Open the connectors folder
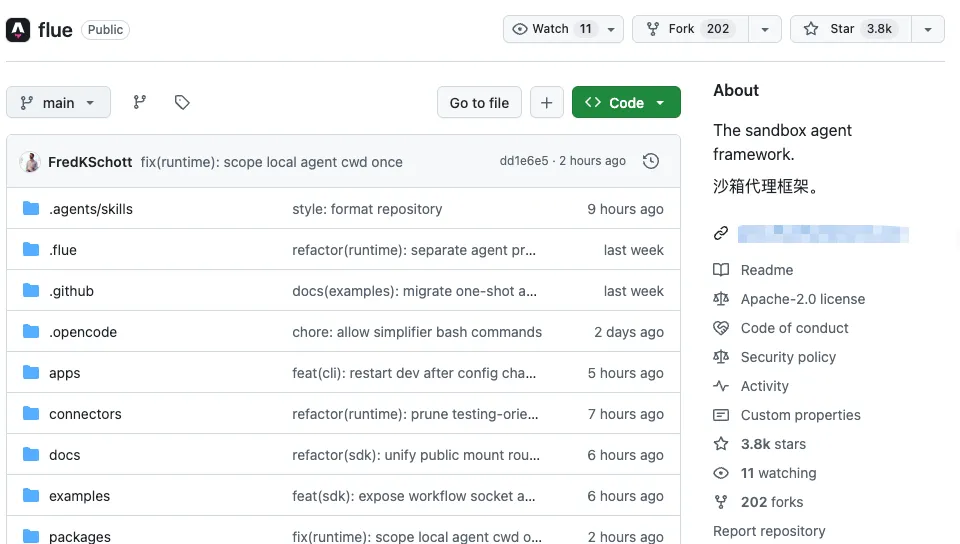Image resolution: width=960 pixels, height=544 pixels. point(85,414)
